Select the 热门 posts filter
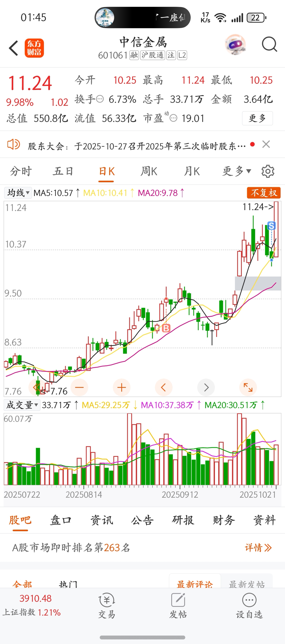285x644 pixels. [x=68, y=584]
